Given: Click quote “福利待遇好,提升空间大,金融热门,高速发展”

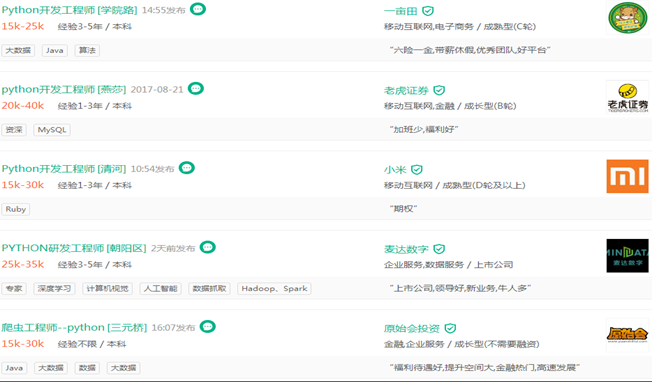Looking at the screenshot, I should click(484, 368).
